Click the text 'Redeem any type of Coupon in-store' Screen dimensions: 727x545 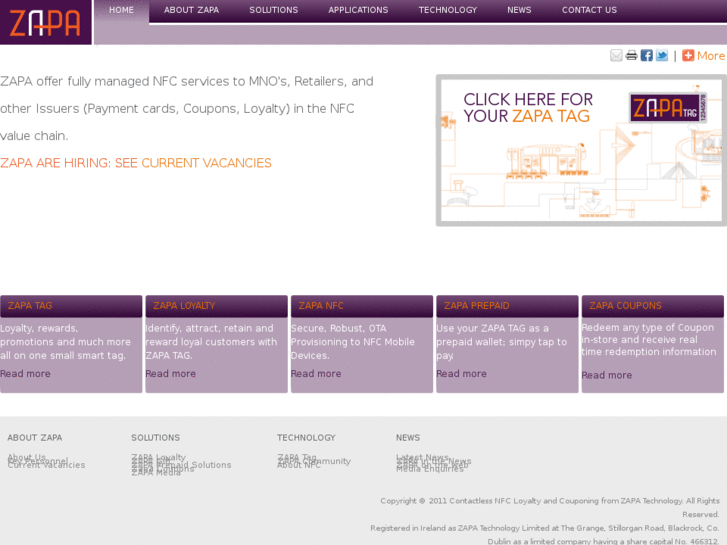(x=649, y=340)
